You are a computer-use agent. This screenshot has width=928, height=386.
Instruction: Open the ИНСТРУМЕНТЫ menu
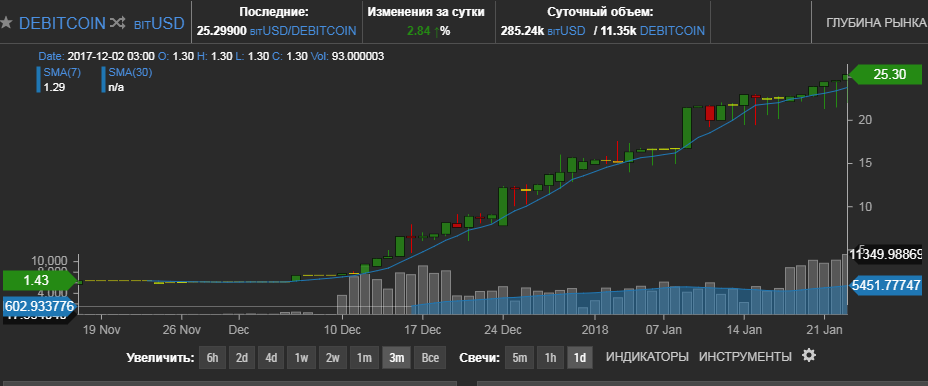[x=745, y=357]
